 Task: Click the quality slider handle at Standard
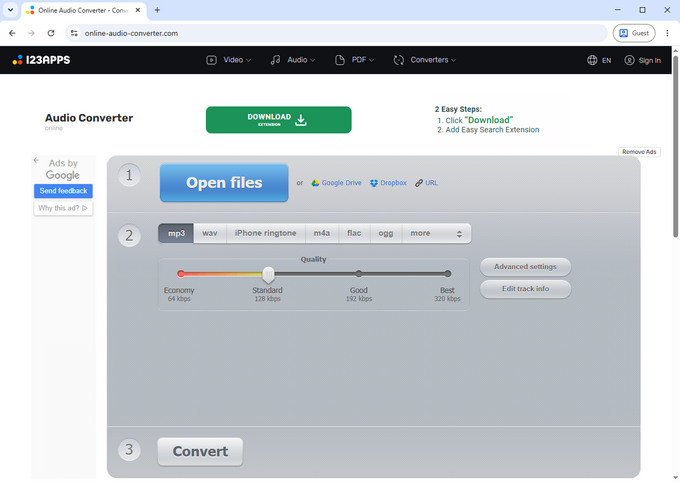point(268,274)
